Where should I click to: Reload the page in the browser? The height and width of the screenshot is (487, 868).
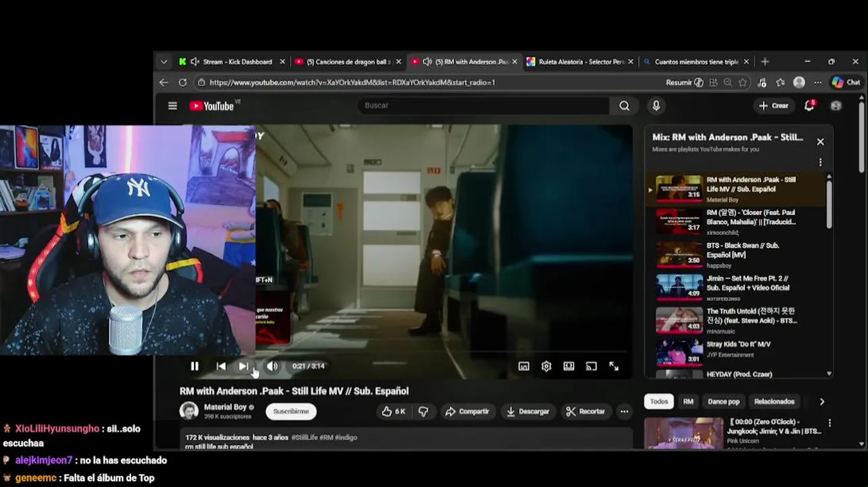pyautogui.click(x=183, y=83)
